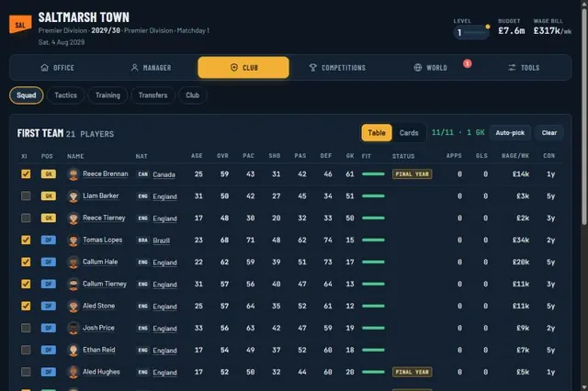Click Reece Tierney's avatar icon
The height and width of the screenshot is (391, 588).
73,218
